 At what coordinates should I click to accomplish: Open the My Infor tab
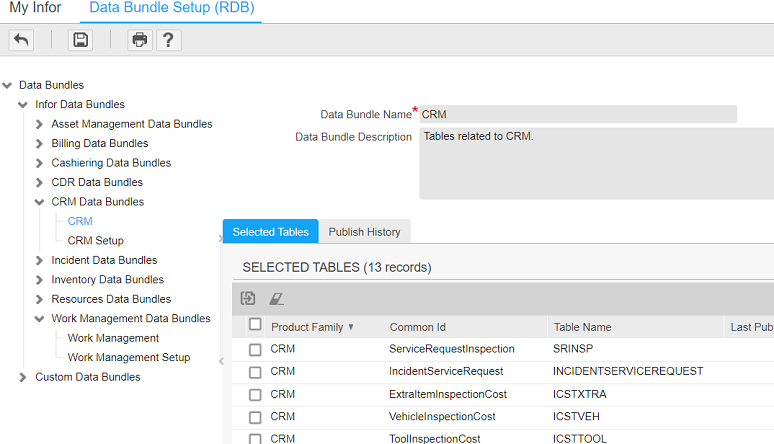coord(35,8)
